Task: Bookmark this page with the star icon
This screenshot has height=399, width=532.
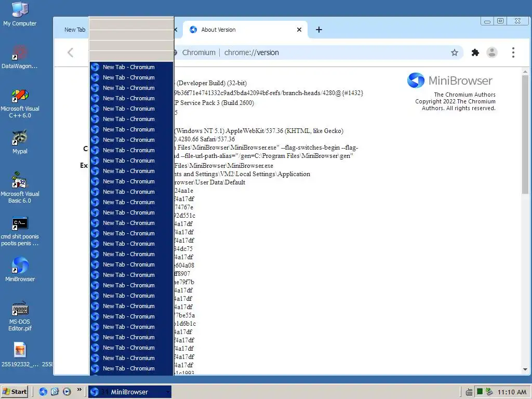Action: point(454,52)
